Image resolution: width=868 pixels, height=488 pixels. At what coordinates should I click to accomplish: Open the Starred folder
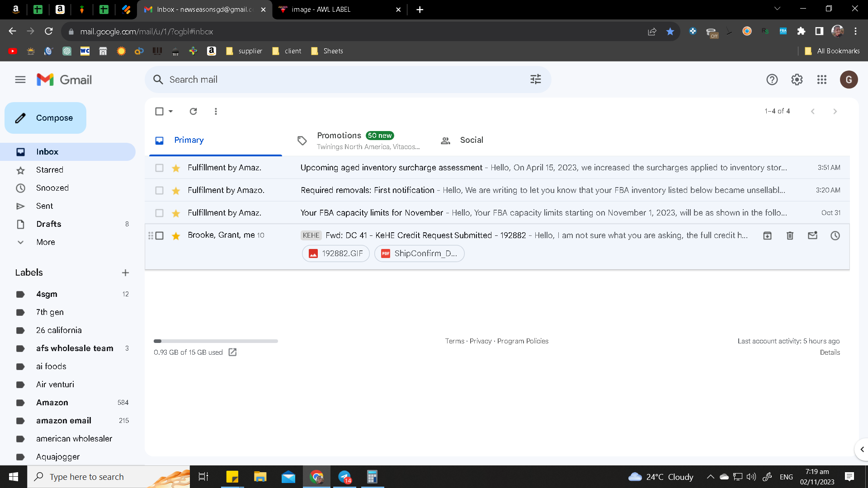click(x=50, y=170)
